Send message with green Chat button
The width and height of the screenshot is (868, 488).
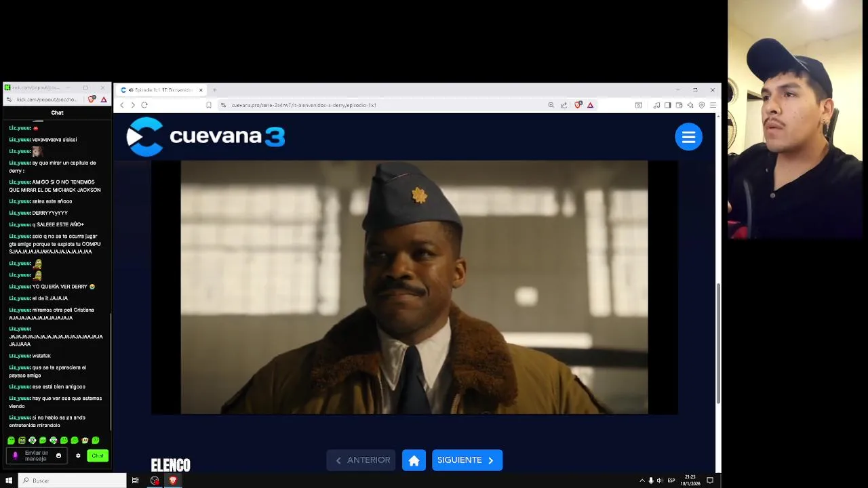[98, 456]
